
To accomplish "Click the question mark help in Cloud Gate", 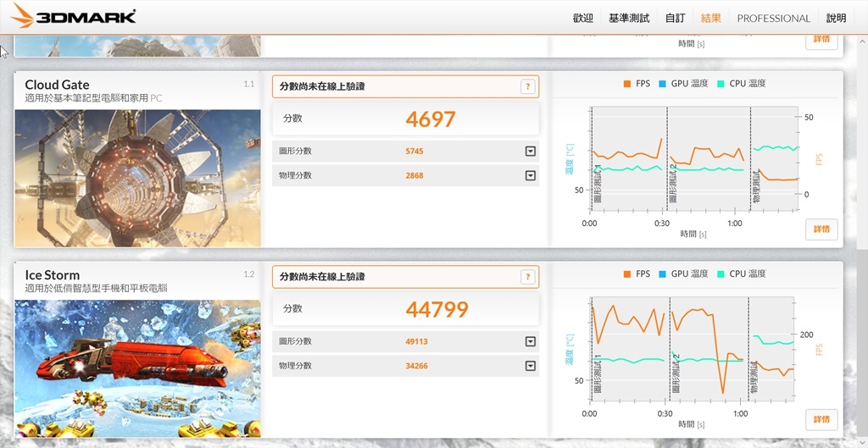I will coord(527,86).
